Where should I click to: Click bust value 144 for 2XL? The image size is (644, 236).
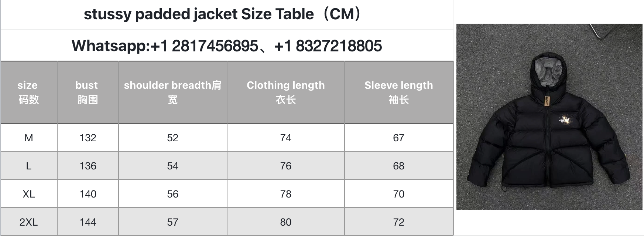(x=88, y=222)
